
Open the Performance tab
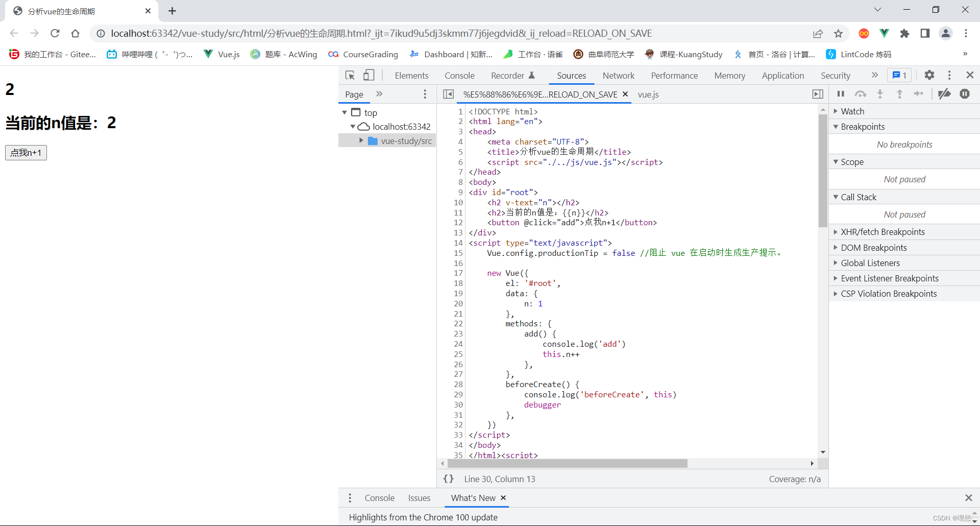click(x=674, y=76)
